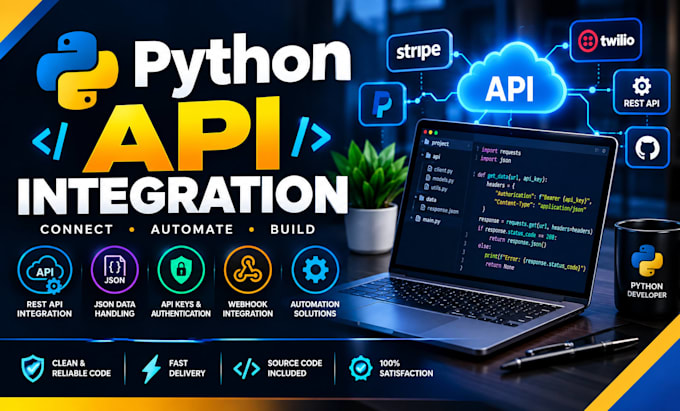Open client.py in the file tree
This screenshot has height=411, width=680.
click(440, 170)
